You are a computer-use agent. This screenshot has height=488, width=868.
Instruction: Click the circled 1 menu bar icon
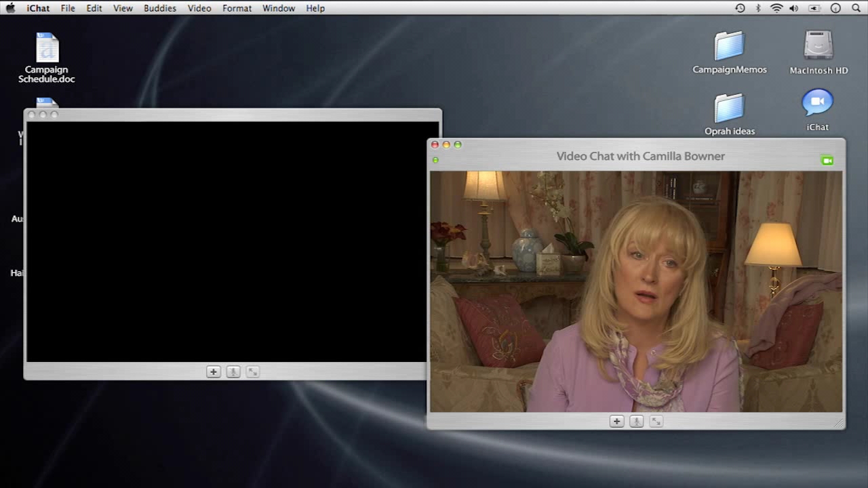point(835,8)
